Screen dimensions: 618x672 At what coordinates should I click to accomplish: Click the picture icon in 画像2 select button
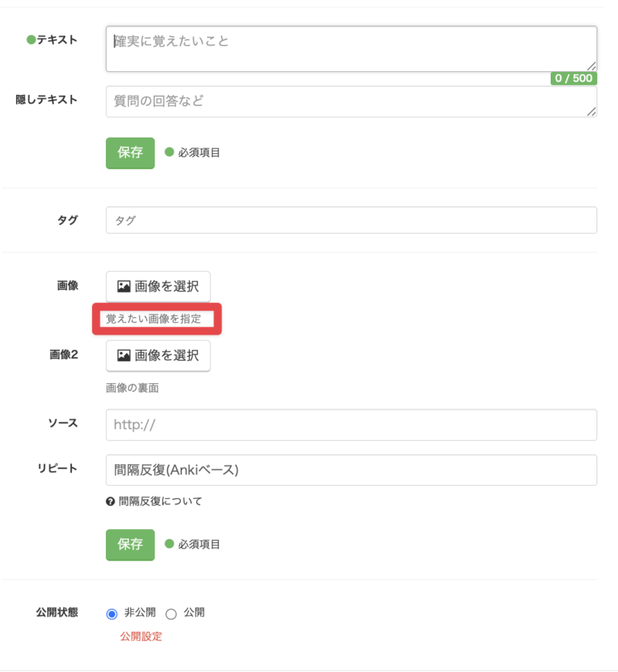click(x=124, y=355)
